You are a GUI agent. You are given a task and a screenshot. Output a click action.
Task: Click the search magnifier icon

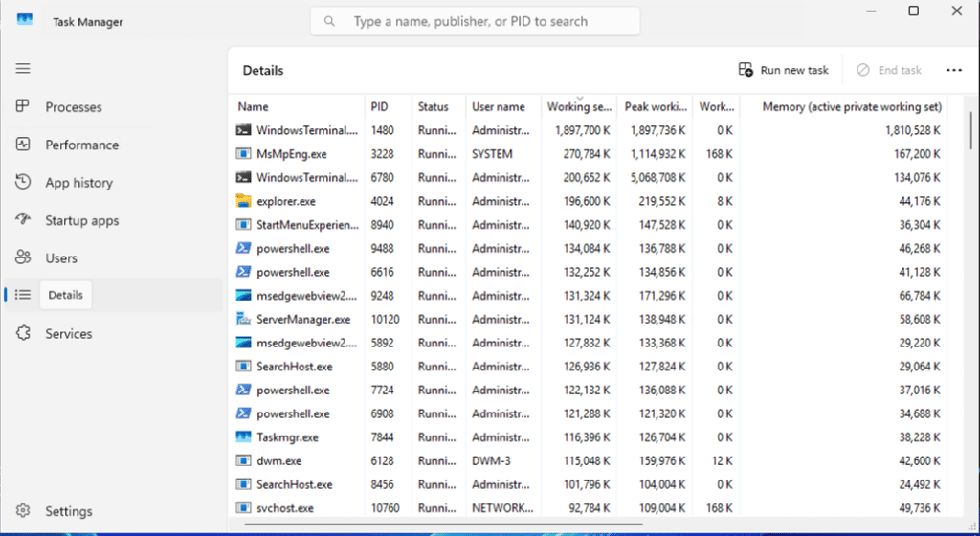(329, 21)
